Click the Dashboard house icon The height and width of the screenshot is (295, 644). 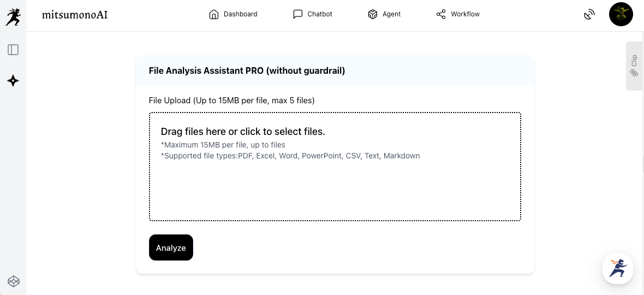click(214, 14)
